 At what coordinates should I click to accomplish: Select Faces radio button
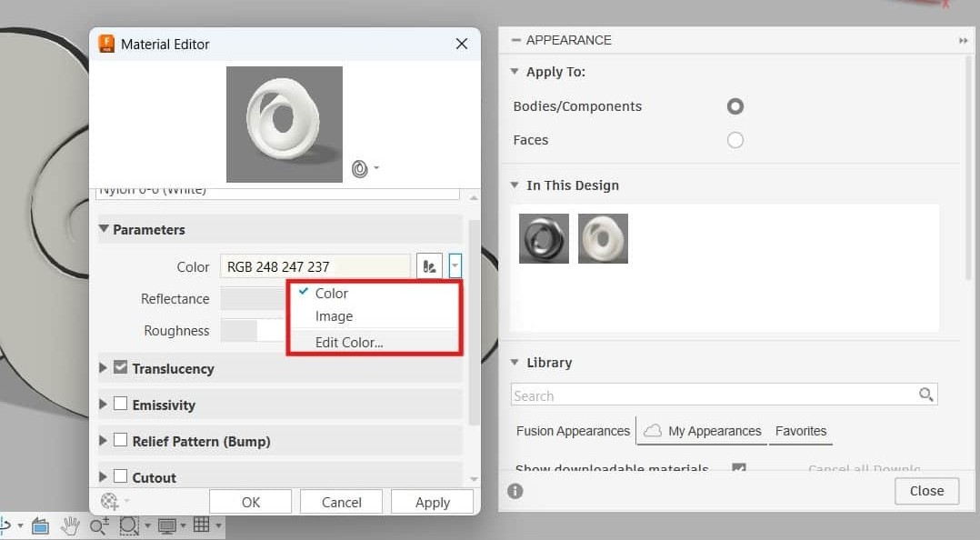pos(735,140)
